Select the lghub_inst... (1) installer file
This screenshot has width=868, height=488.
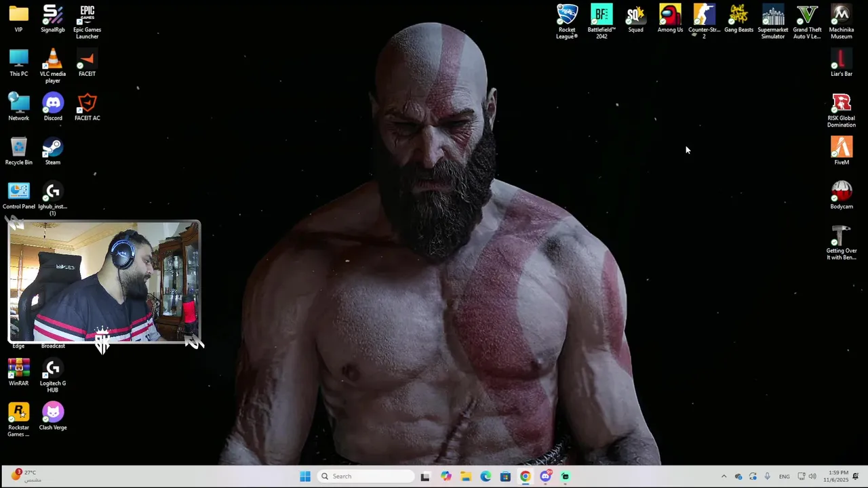(x=53, y=199)
